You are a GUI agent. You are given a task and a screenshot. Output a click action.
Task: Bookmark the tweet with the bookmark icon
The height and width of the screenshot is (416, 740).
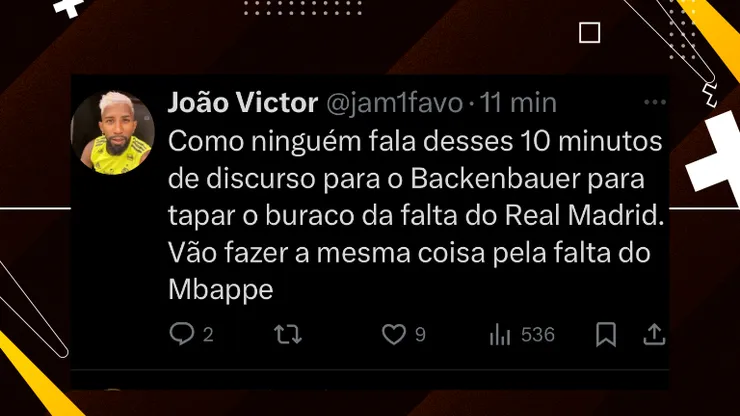[x=606, y=334]
